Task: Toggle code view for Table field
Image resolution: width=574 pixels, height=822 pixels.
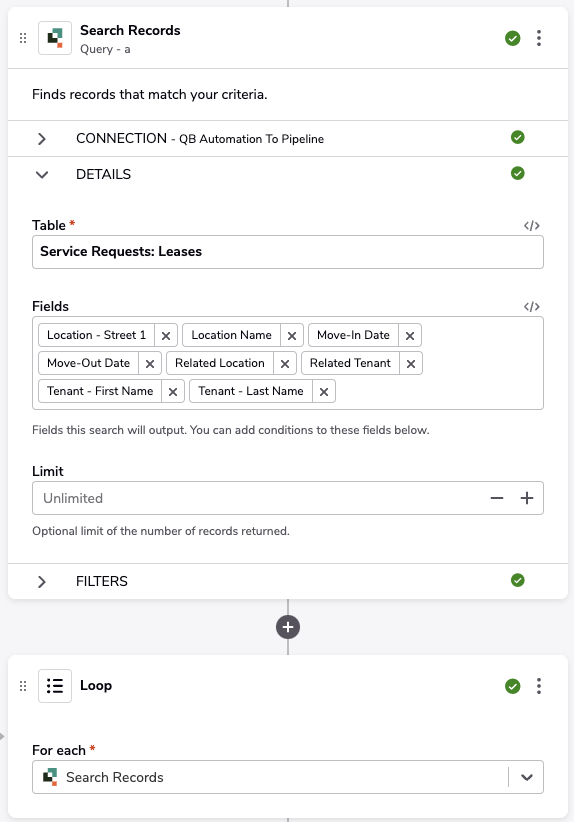Action: point(532,225)
